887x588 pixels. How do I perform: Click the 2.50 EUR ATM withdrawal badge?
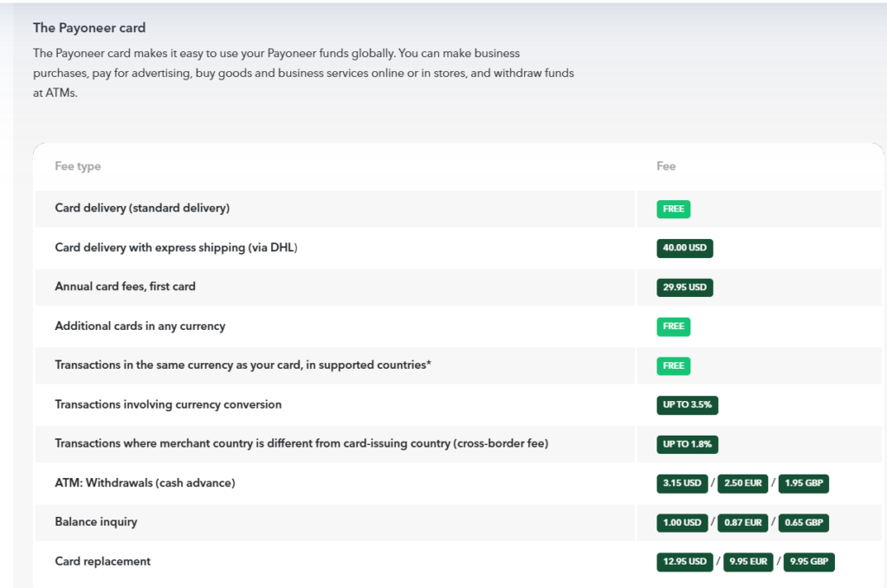(742, 483)
